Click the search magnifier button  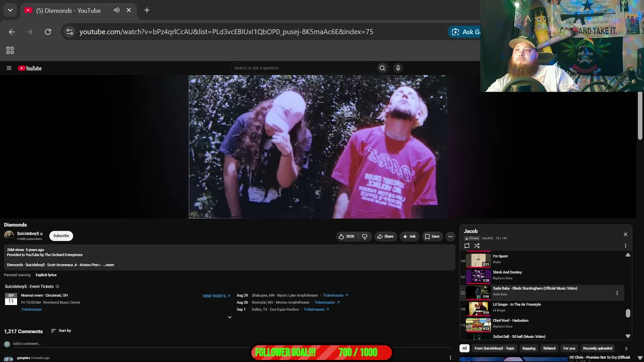382,68
